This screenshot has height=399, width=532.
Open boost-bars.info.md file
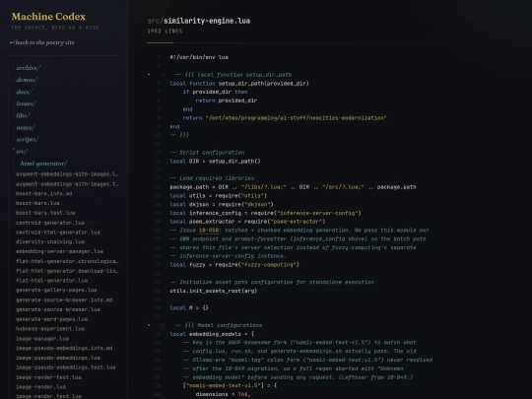(43, 193)
